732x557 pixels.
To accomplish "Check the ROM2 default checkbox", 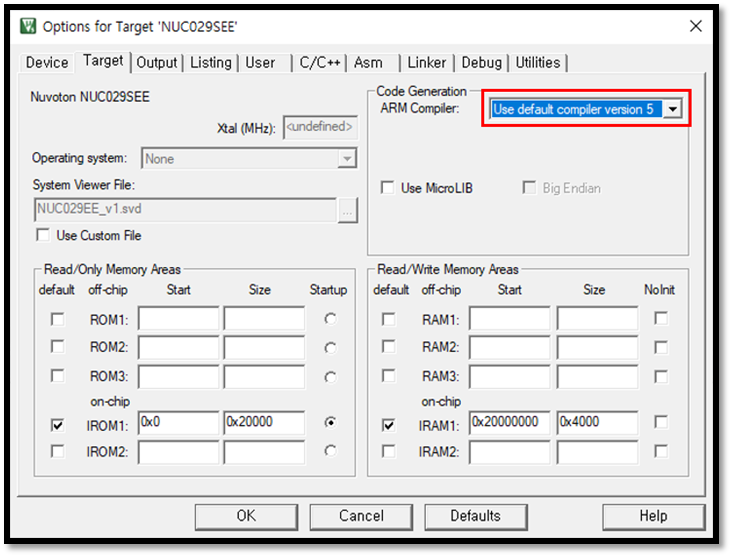I will tap(57, 347).
